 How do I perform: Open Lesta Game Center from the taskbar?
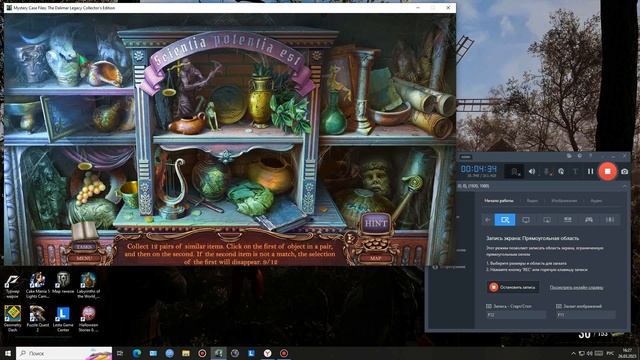pyautogui.click(x=251, y=353)
